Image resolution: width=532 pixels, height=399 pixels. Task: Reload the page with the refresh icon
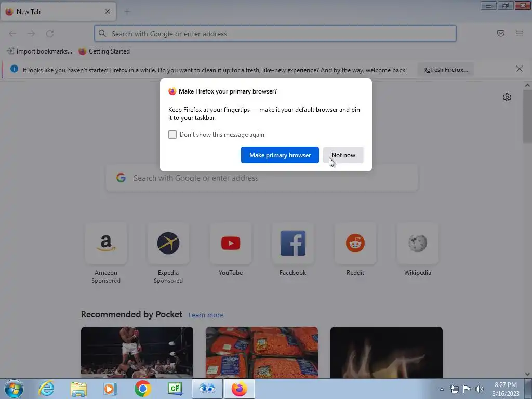(x=50, y=33)
